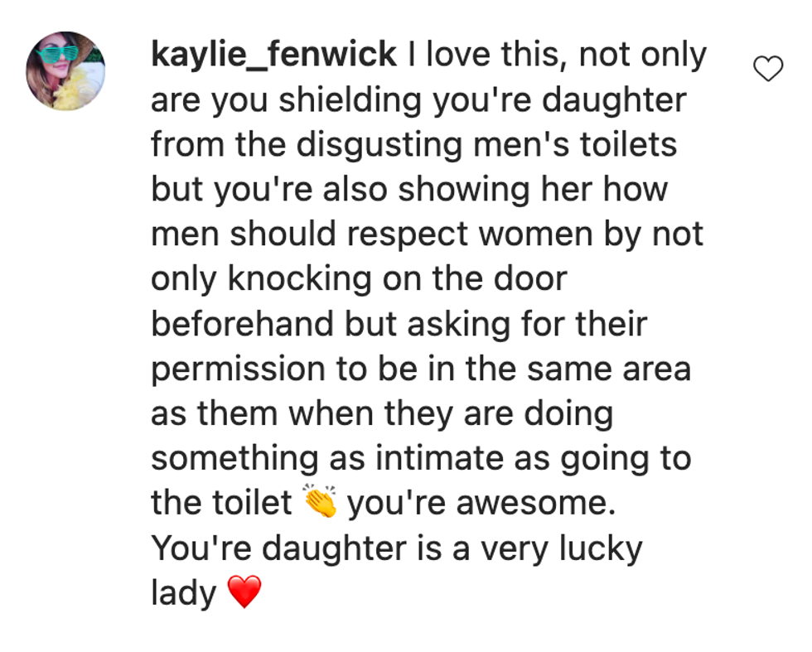
Task: Click the word "something" in the comment
Action: click(x=234, y=458)
